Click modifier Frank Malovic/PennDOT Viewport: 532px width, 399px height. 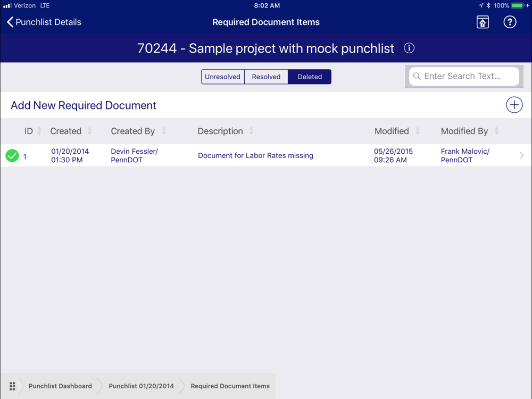coord(465,155)
